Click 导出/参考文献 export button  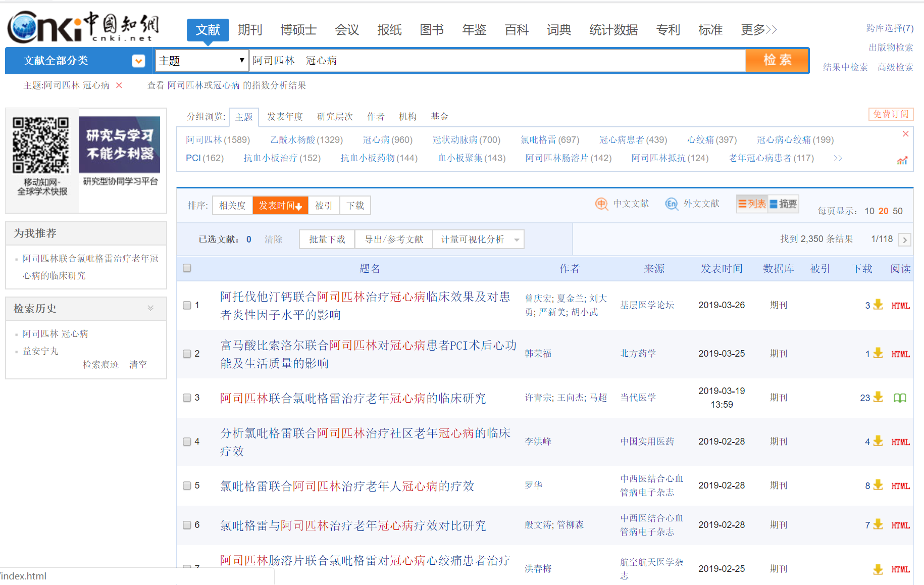pyautogui.click(x=394, y=239)
